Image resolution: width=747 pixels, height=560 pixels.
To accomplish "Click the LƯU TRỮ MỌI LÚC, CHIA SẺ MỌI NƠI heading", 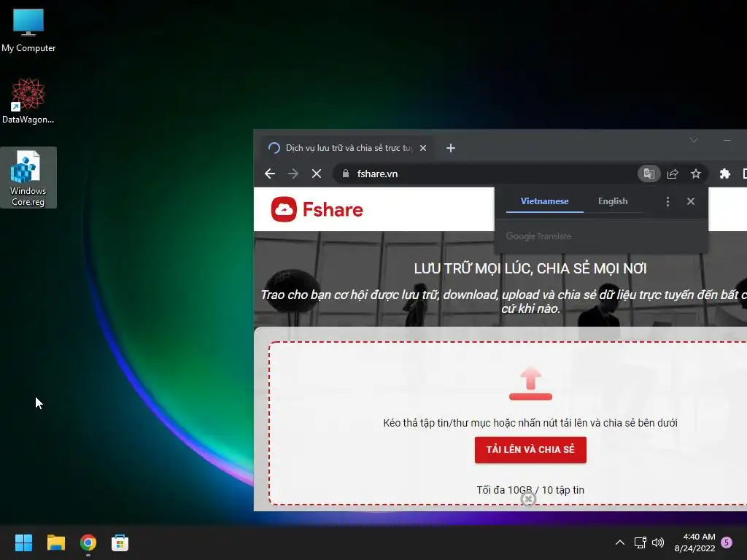I will pos(530,268).
